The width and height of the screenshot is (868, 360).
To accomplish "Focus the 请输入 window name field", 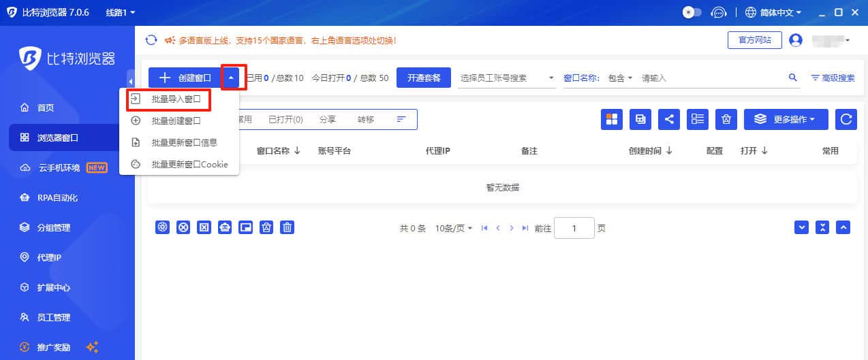I will tap(712, 78).
